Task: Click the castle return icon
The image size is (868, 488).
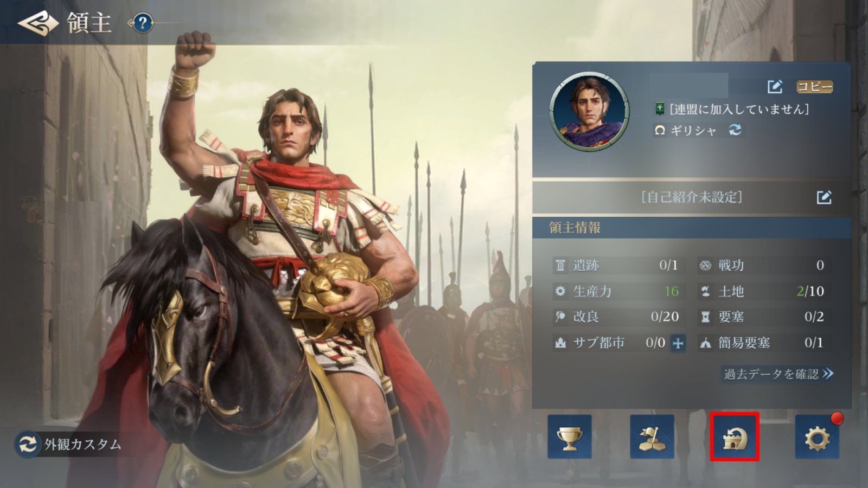Action: (x=735, y=436)
